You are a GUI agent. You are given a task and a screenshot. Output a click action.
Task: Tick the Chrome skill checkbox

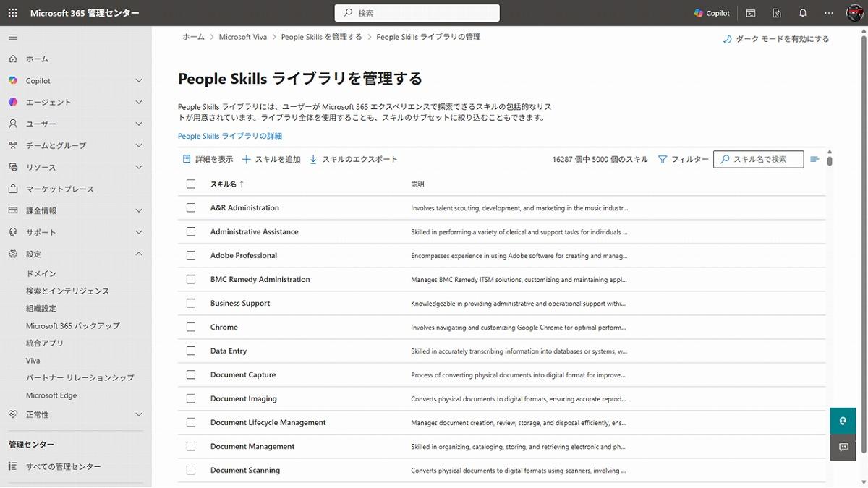pyautogui.click(x=191, y=327)
